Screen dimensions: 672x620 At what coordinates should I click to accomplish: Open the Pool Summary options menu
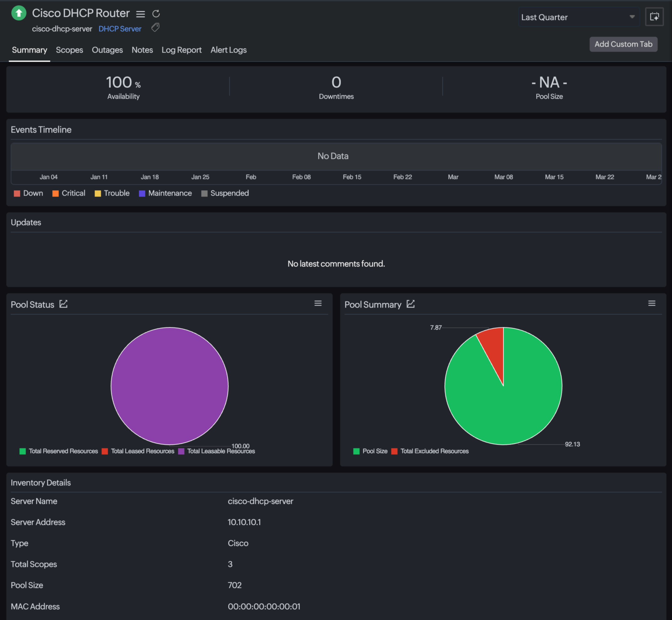point(652,303)
